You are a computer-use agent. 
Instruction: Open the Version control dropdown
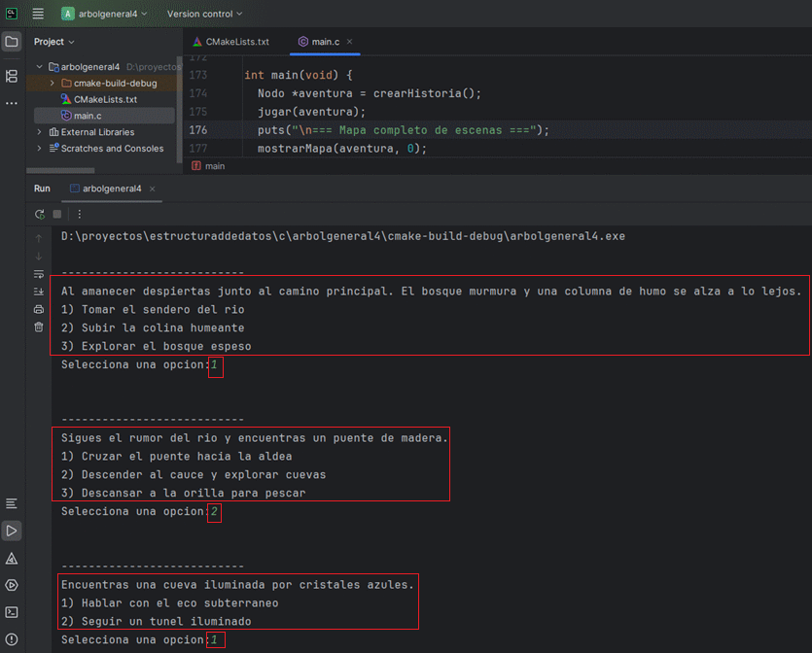pos(204,14)
